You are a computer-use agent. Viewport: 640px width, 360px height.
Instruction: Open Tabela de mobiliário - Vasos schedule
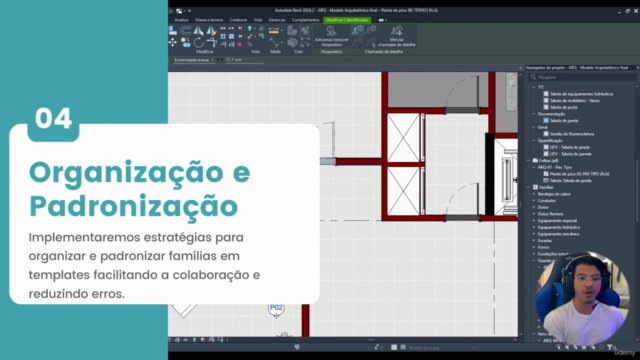point(574,100)
